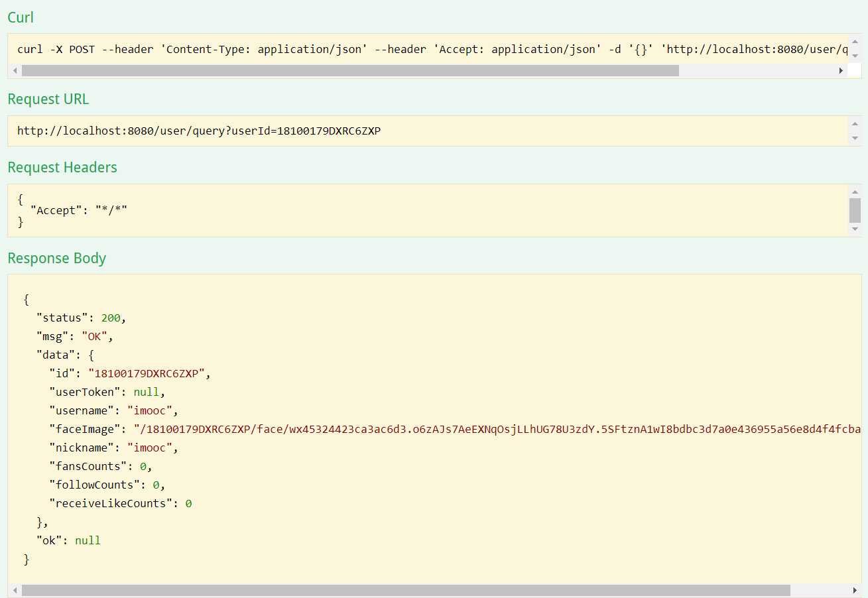This screenshot has height=598, width=868.
Task: Click left arrow of Response Body scrollbar
Action: click(x=15, y=590)
